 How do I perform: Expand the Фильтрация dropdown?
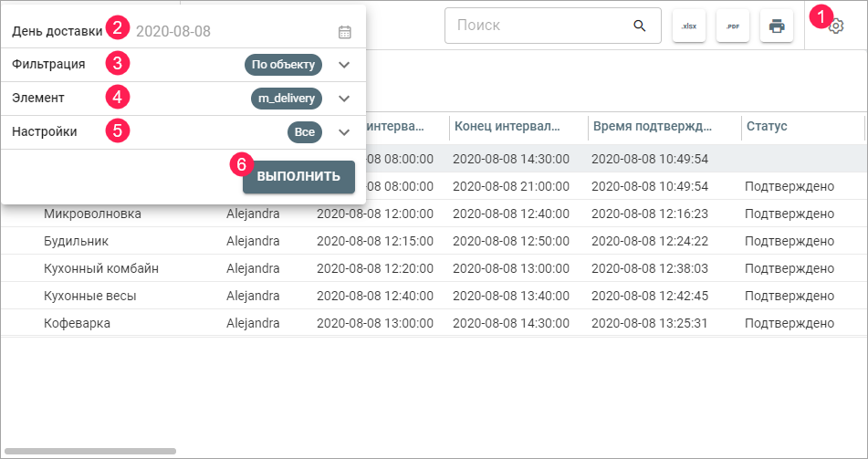344,65
